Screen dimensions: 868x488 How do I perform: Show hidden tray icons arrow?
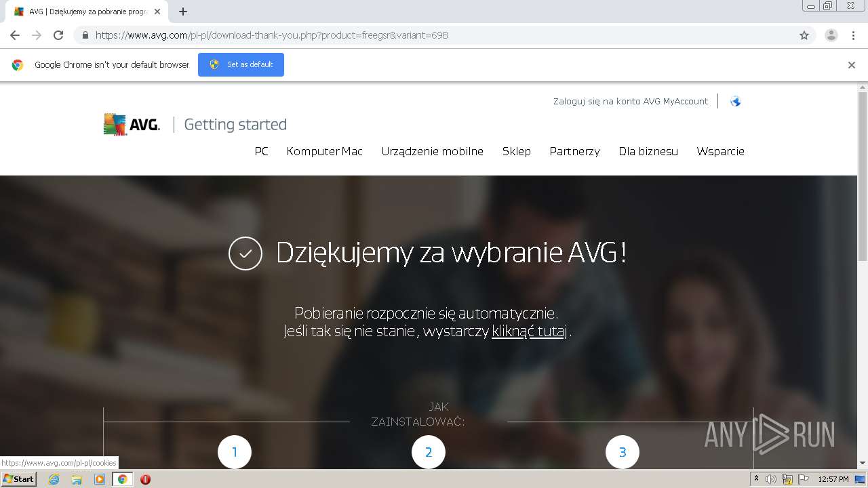pos(756,479)
